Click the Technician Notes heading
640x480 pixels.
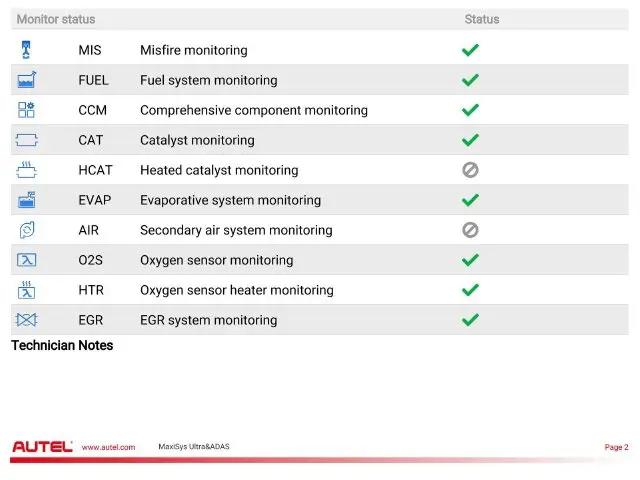coord(62,345)
